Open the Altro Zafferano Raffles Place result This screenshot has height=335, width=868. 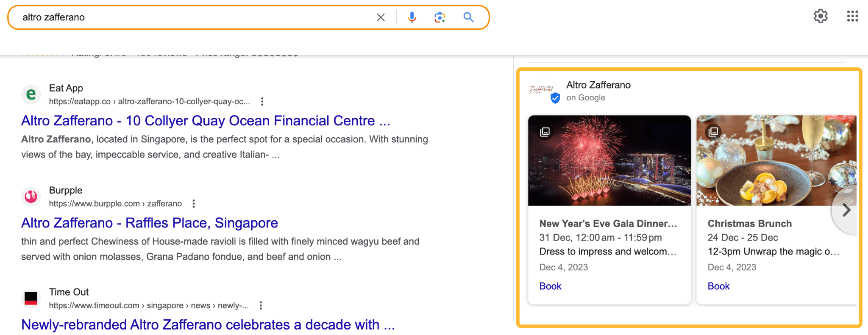[x=149, y=223]
